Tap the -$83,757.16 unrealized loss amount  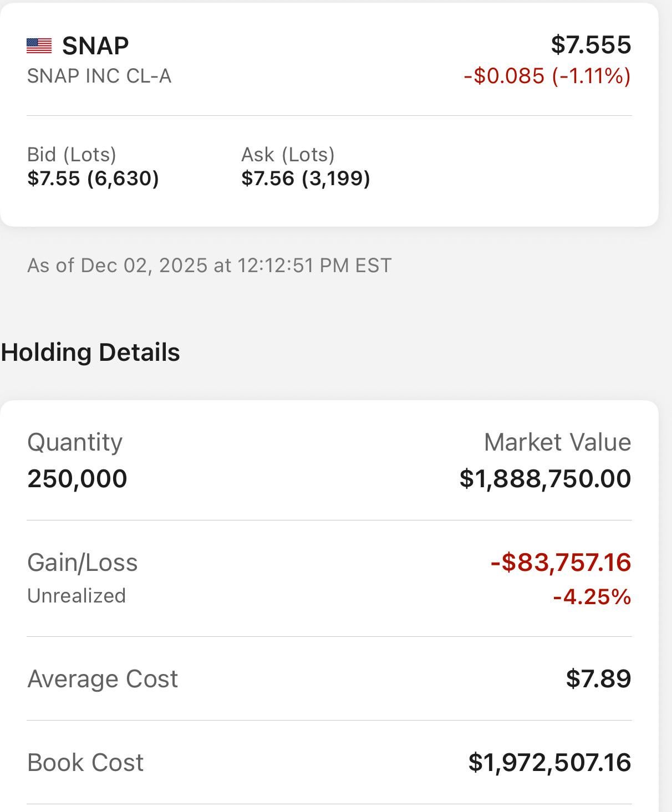561,562
